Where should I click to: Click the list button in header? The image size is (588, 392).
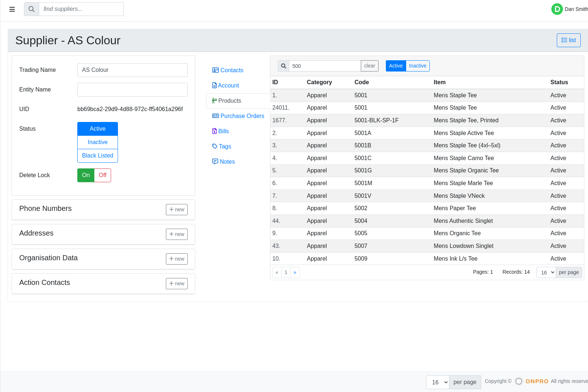tap(569, 40)
